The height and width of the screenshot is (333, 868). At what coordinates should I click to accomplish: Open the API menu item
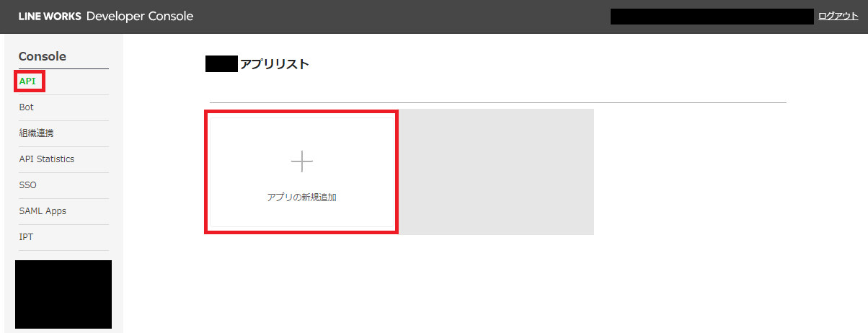tap(27, 81)
